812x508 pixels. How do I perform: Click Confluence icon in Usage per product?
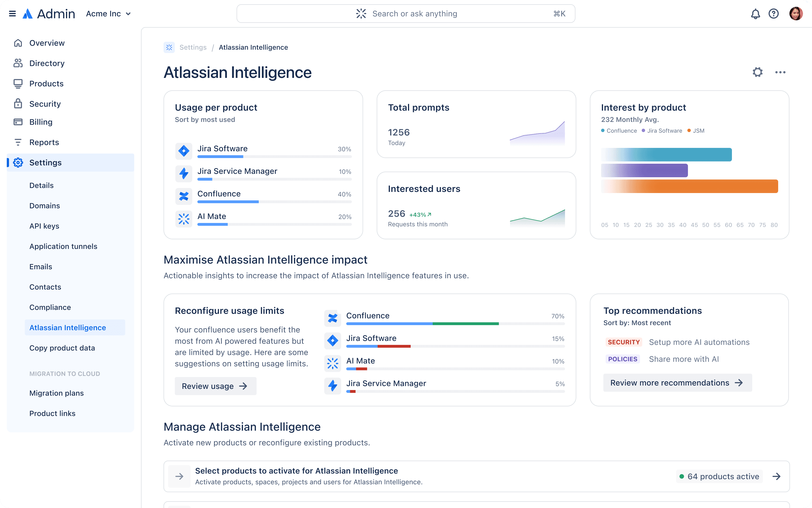point(184,196)
